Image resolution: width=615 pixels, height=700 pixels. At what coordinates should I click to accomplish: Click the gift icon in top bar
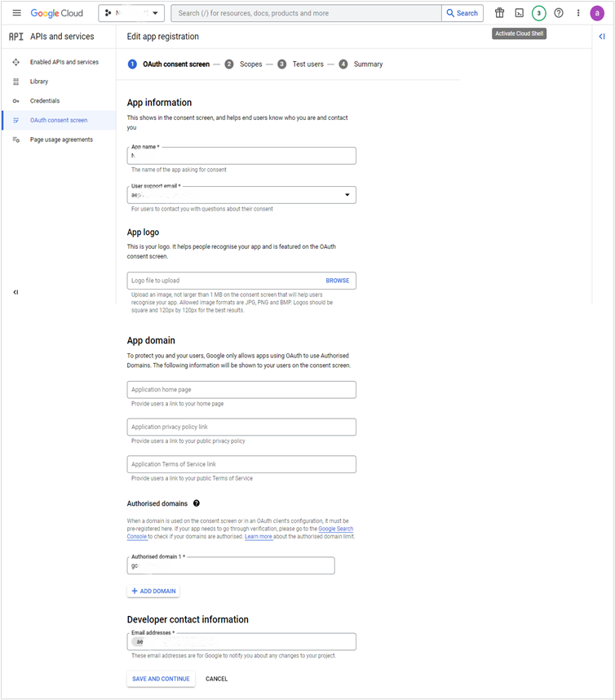[x=499, y=13]
